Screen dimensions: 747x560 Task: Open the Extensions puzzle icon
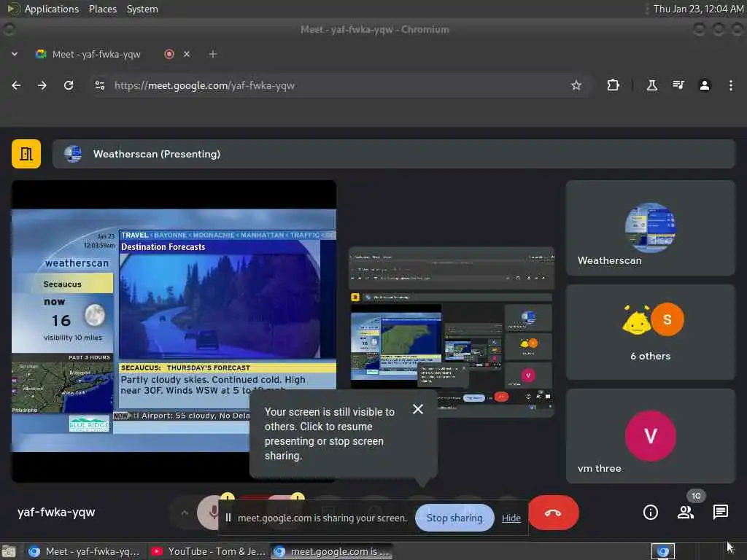pos(613,85)
